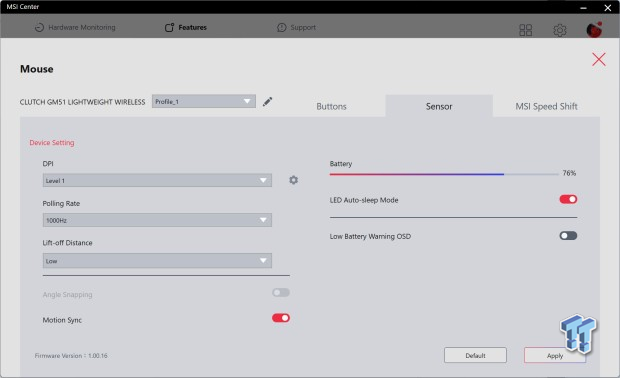620x378 pixels.
Task: Click the Hardware Monitoring gauge icon
Action: [39, 27]
